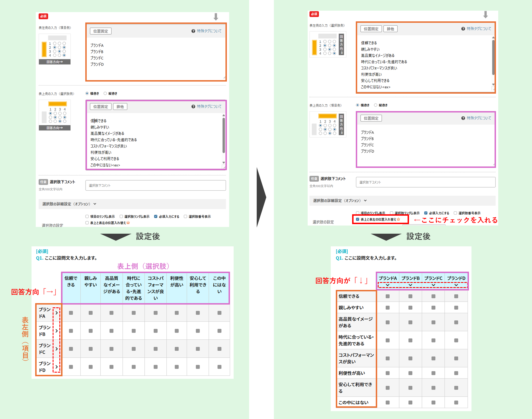Open the ブランドC column dropdown chevron
This screenshot has height=419, width=532.
click(433, 285)
